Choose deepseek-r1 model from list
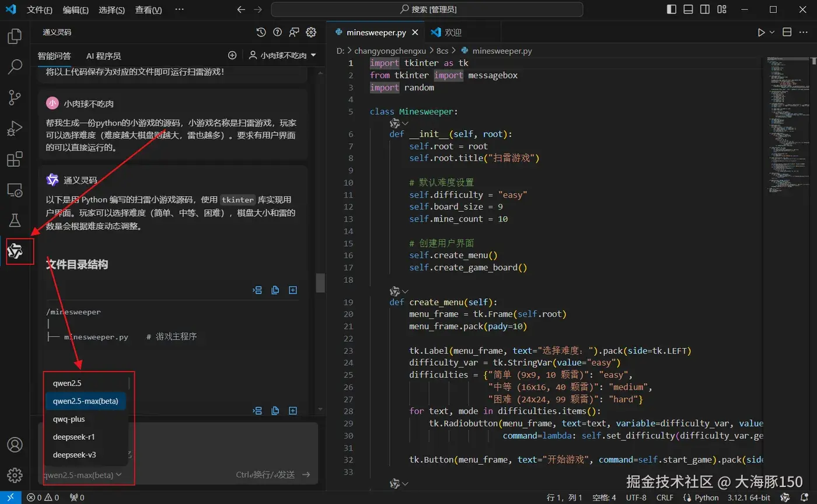The height and width of the screenshot is (504, 817). click(x=86, y=437)
